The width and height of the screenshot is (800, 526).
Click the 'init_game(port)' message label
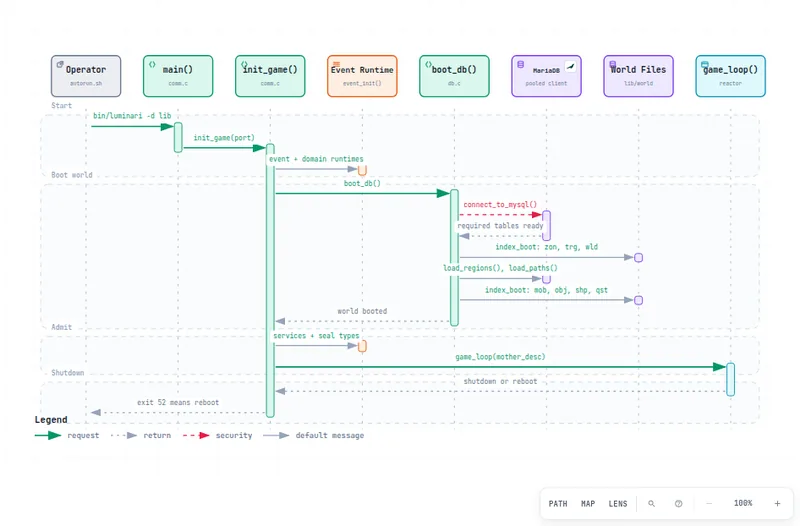[x=224, y=138]
